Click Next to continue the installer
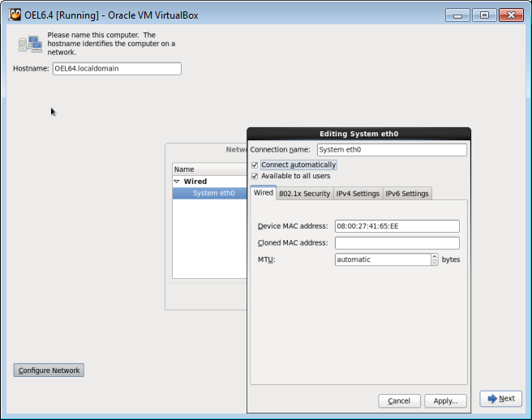This screenshot has height=420, width=532. pyautogui.click(x=501, y=399)
